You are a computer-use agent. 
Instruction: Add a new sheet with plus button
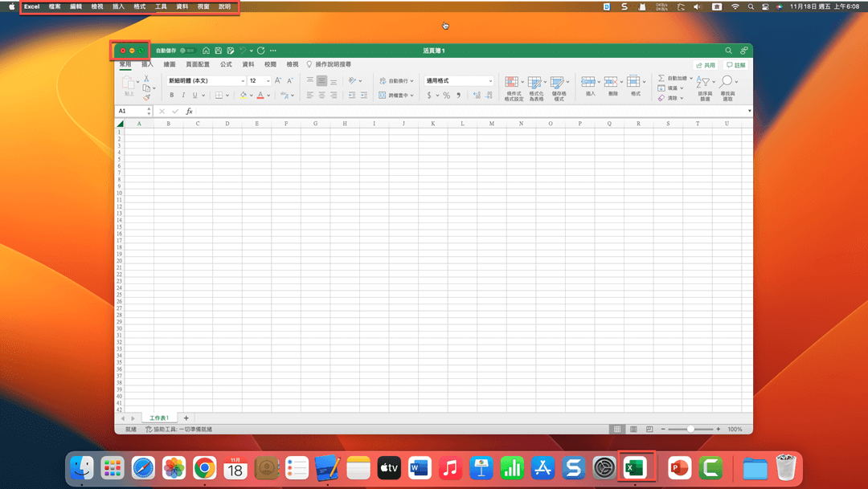pyautogui.click(x=186, y=418)
